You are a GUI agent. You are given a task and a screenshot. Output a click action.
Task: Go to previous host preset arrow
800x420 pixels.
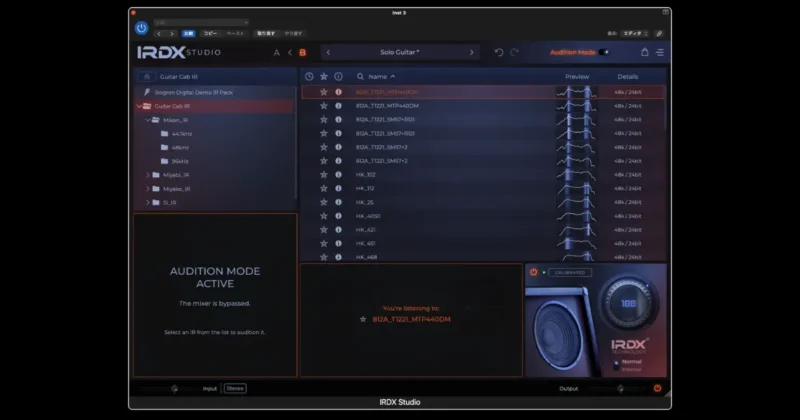click(159, 34)
